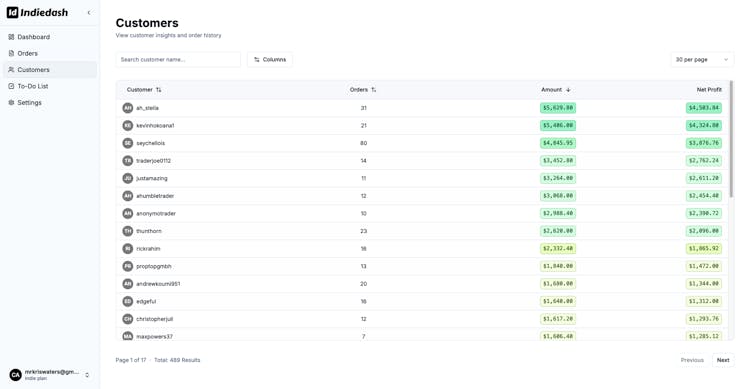Click the To-Do List checkbox icon
The image size is (750, 389).
tap(11, 86)
